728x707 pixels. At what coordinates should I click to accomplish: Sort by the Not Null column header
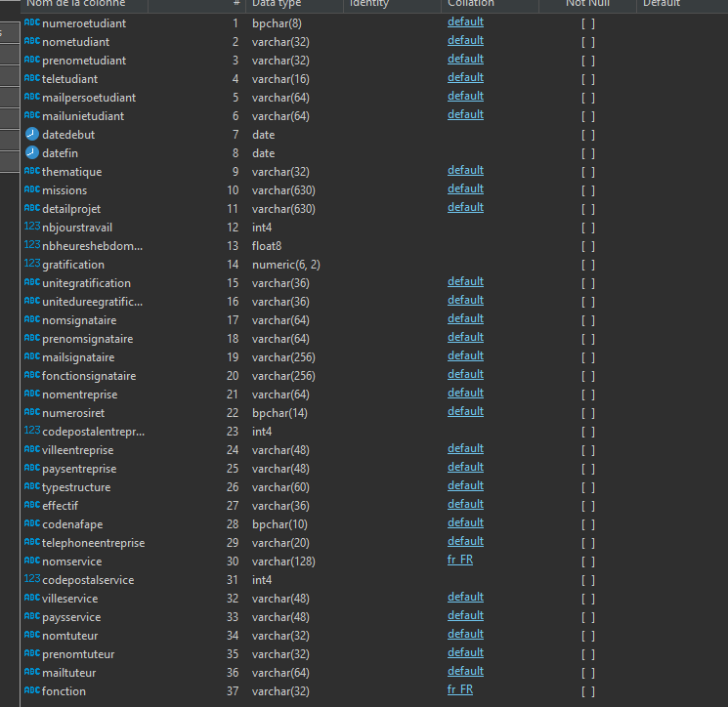coord(589,4)
